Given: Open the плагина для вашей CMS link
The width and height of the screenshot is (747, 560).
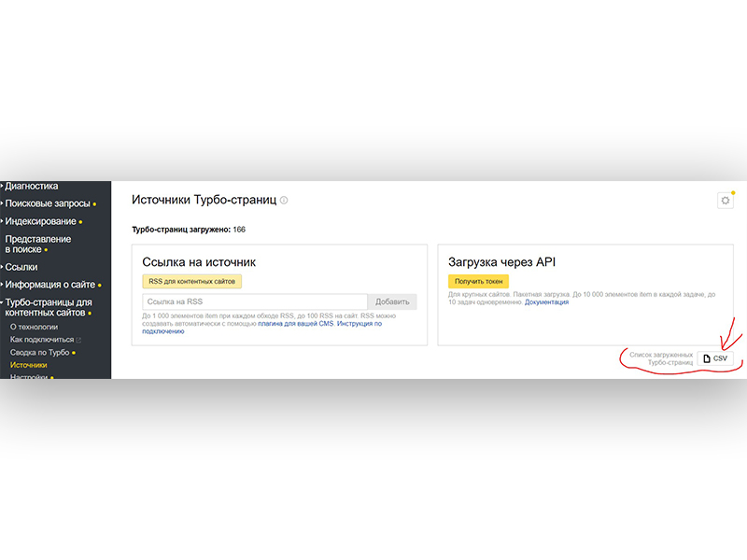Looking at the screenshot, I should [x=296, y=323].
